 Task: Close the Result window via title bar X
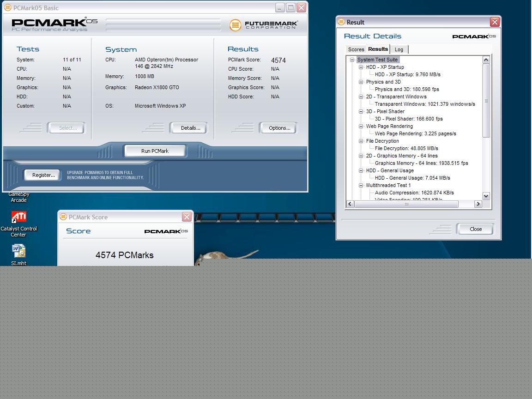click(x=495, y=22)
